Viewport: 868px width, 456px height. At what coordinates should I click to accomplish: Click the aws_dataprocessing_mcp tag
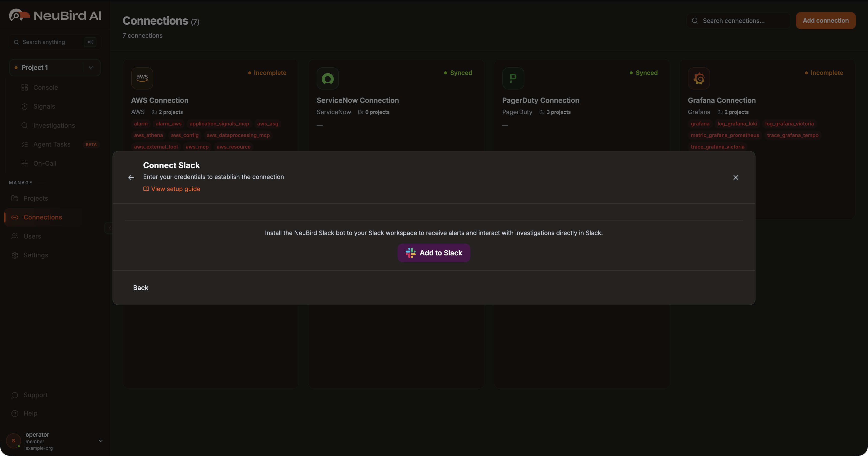[x=238, y=135]
